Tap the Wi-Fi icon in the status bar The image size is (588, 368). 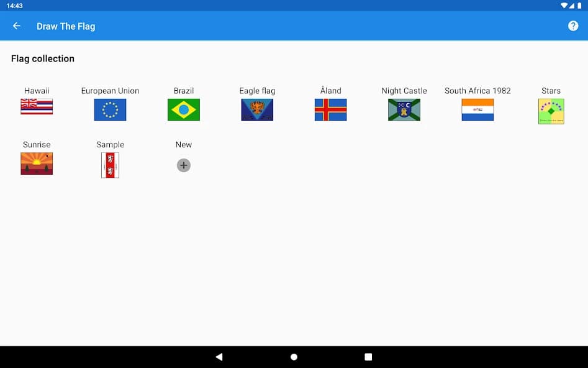pos(565,6)
